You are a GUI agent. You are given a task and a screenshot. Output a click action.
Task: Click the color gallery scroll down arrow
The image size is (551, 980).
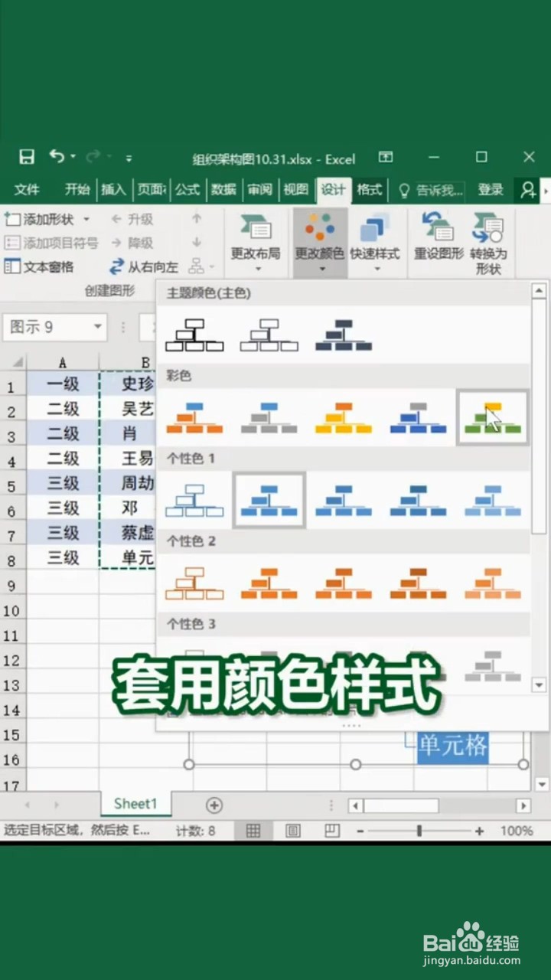[539, 685]
